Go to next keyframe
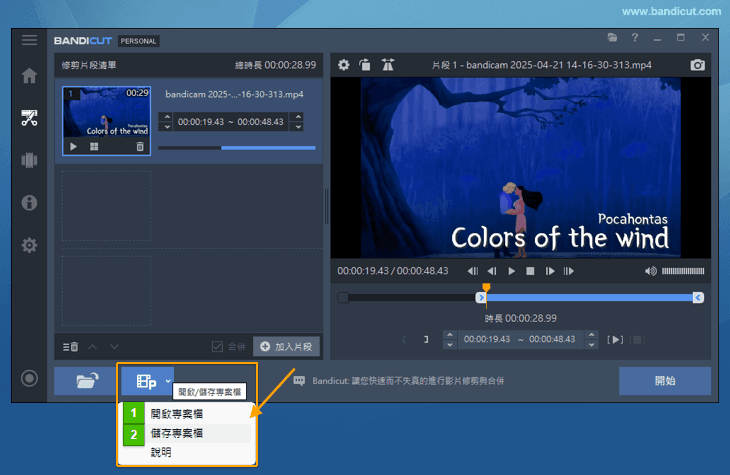Viewport: 730px width, 475px height. [x=568, y=271]
